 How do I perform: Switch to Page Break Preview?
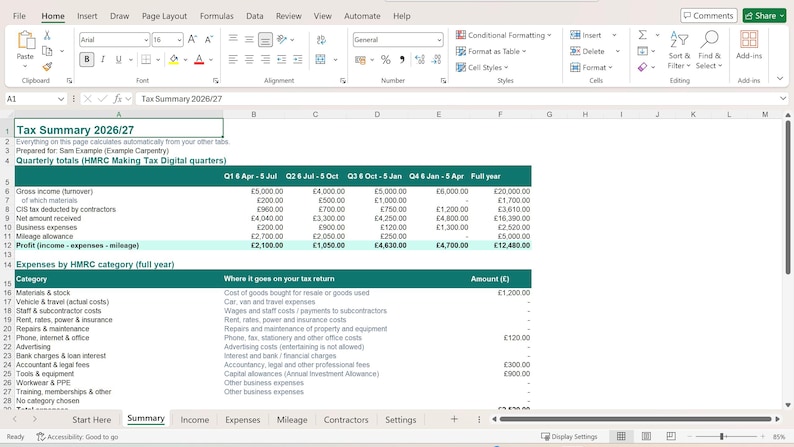tap(671, 436)
